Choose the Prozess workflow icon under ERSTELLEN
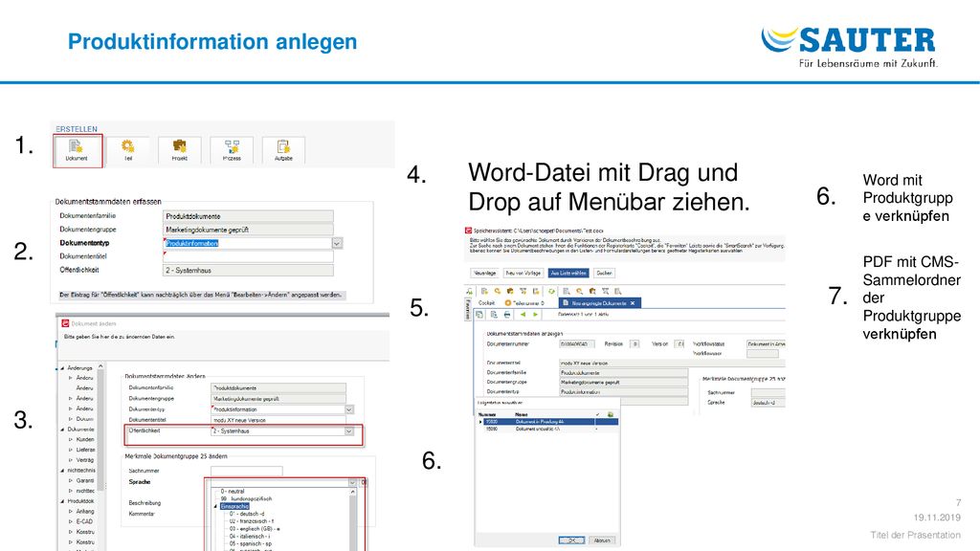980x551 pixels. tap(232, 150)
